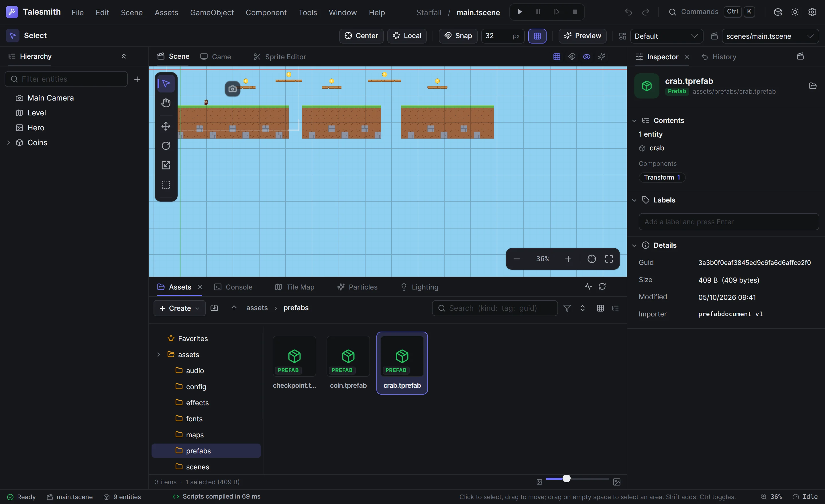Toggle visibility eye in Scene header
The height and width of the screenshot is (504, 825).
click(587, 57)
